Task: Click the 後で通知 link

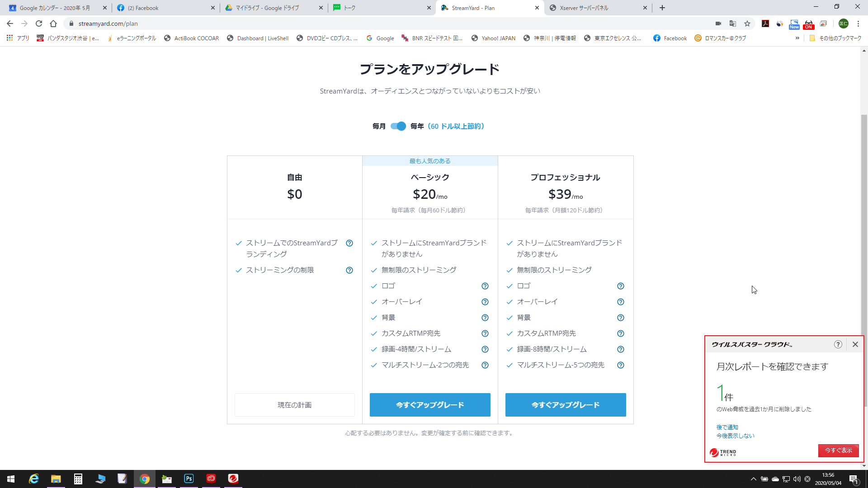Action: tap(727, 427)
